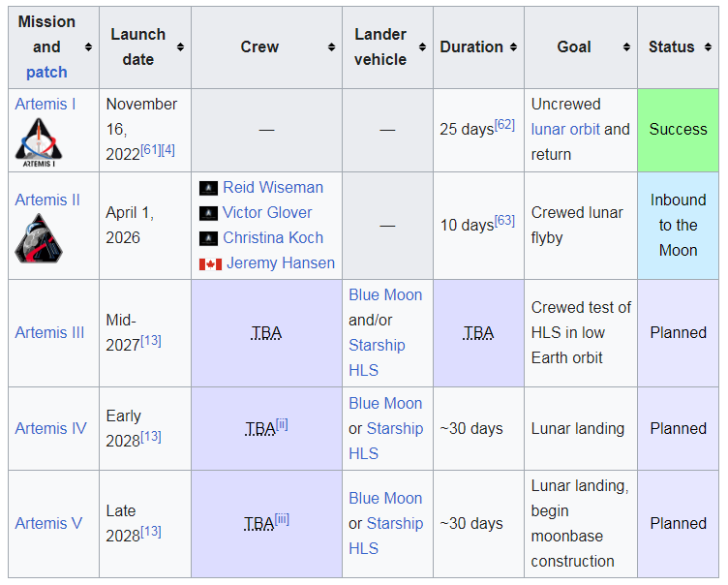
Task: Sort the table by Crew column
Action: [331, 46]
